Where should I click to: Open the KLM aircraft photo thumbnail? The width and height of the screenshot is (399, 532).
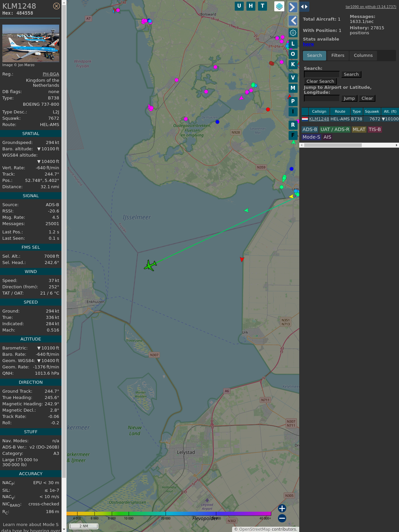31,43
